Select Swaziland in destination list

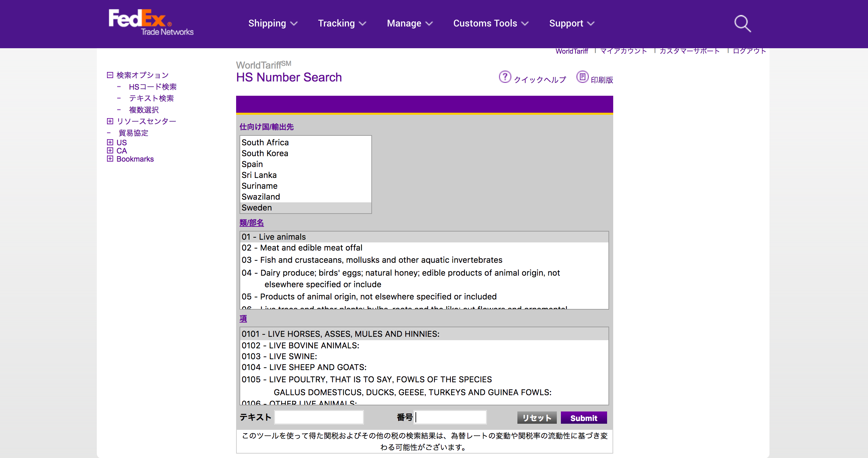(x=305, y=197)
